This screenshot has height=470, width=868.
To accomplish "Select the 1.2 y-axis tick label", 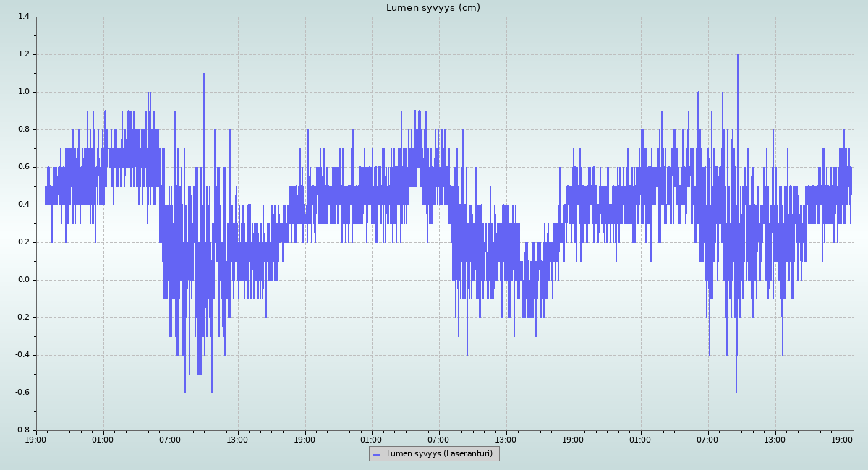I will pos(23,54).
